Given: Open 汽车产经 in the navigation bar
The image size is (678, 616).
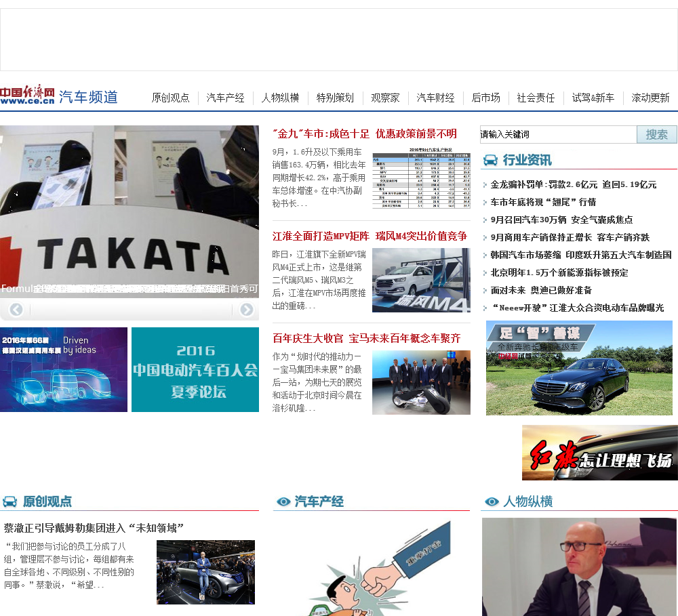Looking at the screenshot, I should [225, 98].
